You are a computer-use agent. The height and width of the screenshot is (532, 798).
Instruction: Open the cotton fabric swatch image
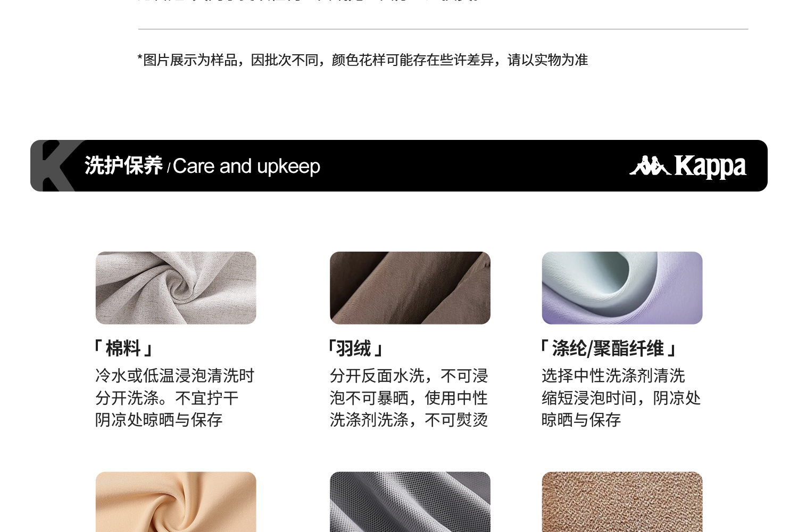coord(176,288)
